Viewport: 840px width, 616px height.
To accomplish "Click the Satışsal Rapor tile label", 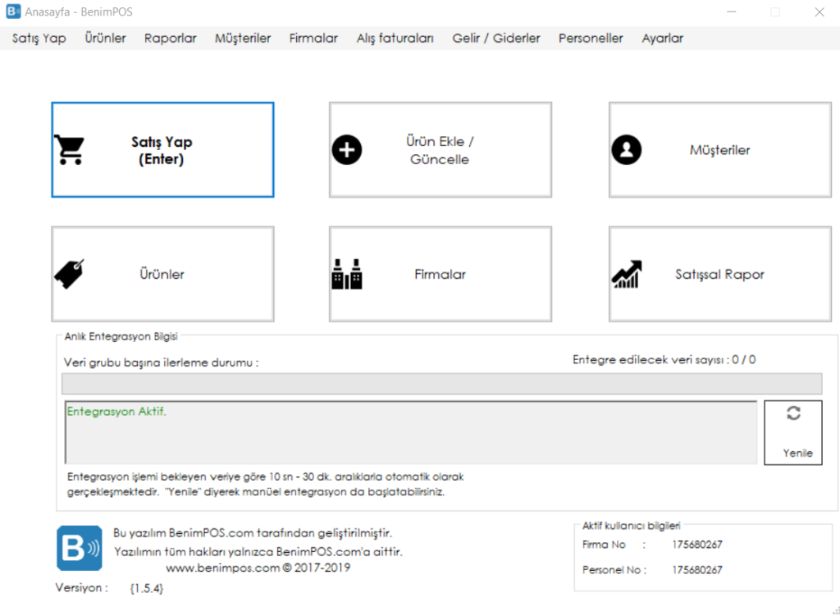I will [719, 274].
